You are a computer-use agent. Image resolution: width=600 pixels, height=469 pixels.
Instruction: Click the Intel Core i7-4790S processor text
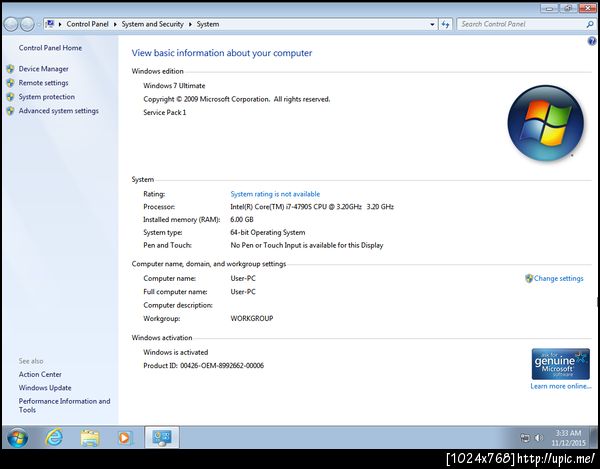312,207
